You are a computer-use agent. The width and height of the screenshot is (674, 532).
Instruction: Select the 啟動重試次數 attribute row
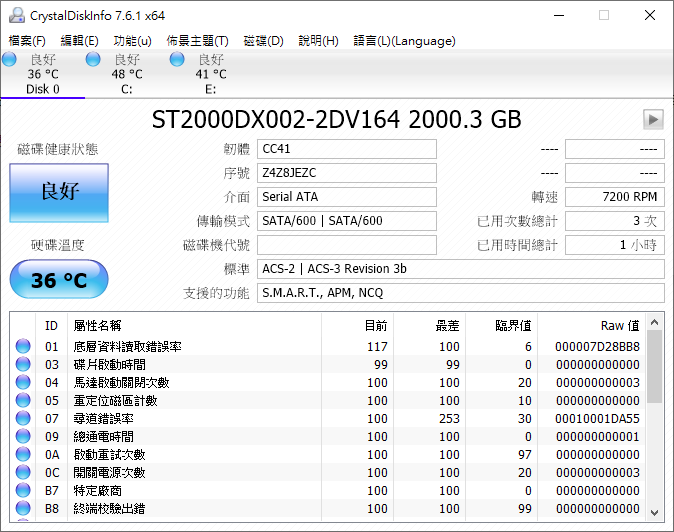pos(328,455)
